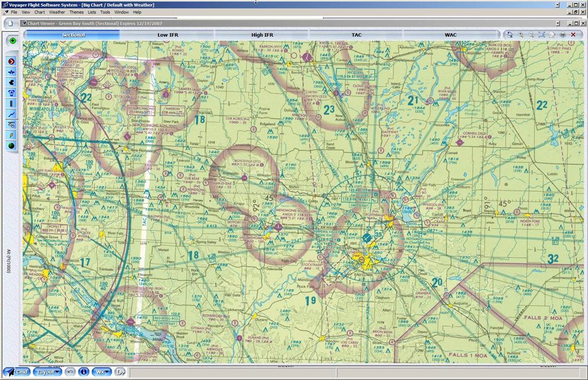This screenshot has height=380, width=588.
Task: Open the main title bar dropdown arrow
Action: [x=557, y=5]
